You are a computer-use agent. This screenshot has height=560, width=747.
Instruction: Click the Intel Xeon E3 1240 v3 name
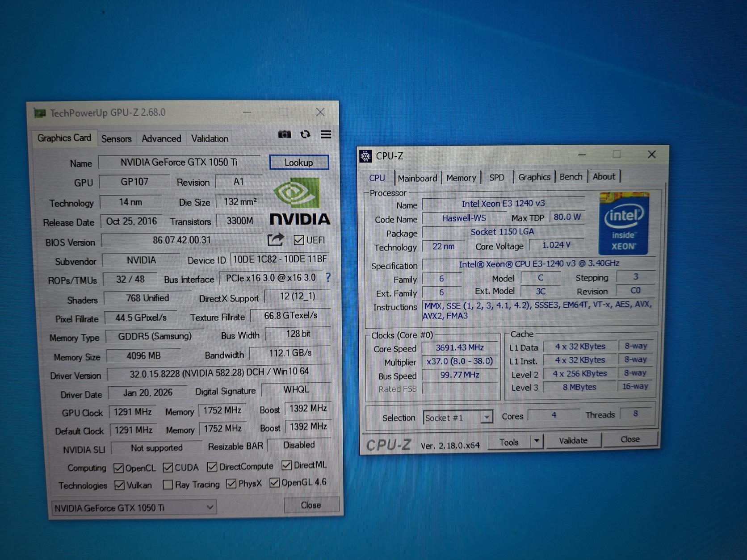pos(503,204)
